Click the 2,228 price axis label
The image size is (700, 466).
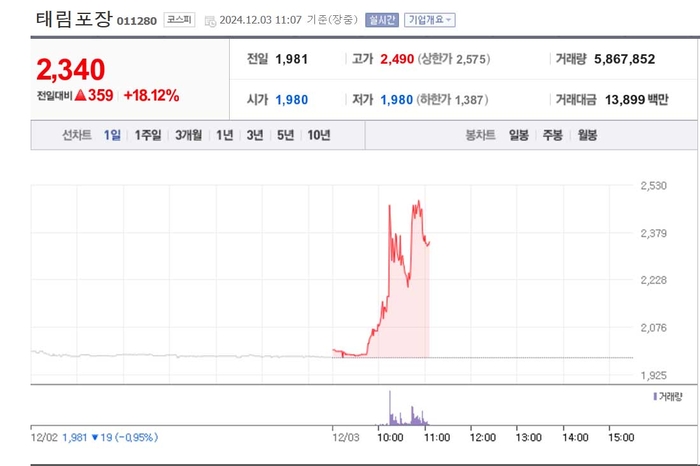tap(654, 280)
